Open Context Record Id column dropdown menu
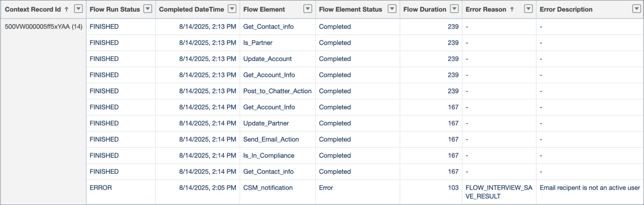The image size is (644, 205). click(x=79, y=9)
